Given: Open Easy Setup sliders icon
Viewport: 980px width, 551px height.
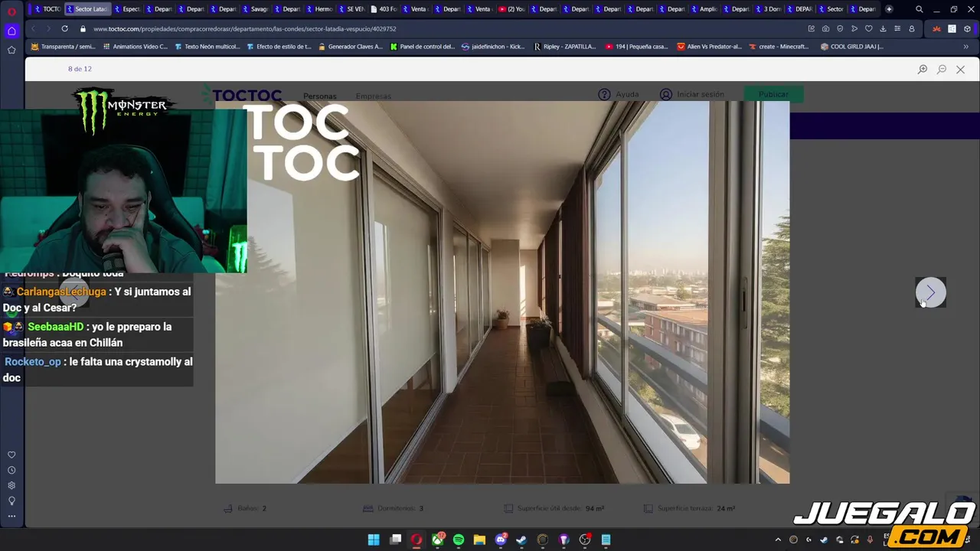Looking at the screenshot, I should (x=897, y=28).
